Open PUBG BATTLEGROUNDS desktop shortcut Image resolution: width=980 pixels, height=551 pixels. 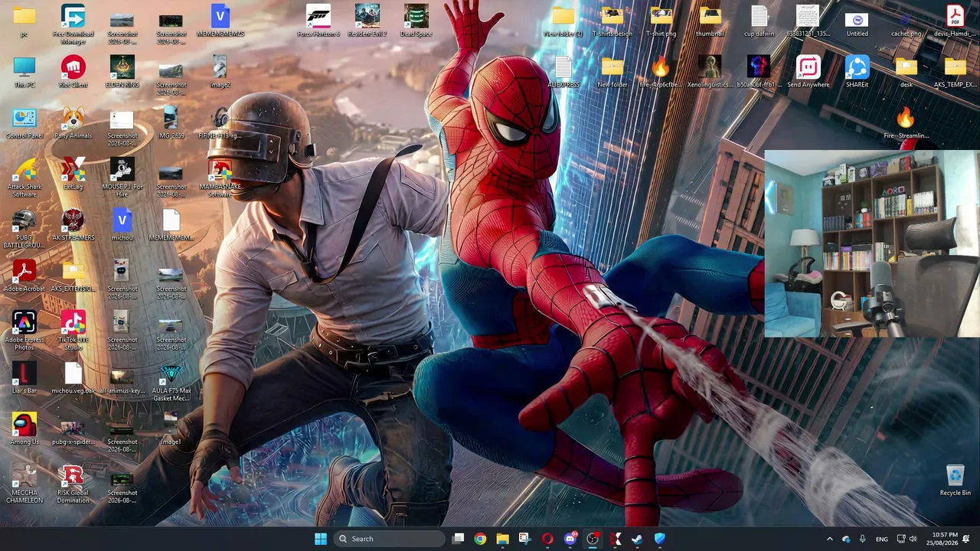pyautogui.click(x=24, y=230)
